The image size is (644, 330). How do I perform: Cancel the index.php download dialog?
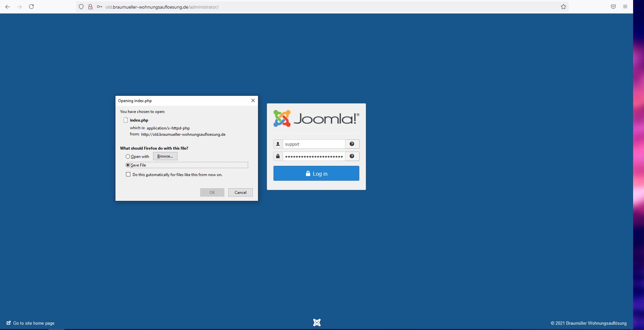click(240, 192)
